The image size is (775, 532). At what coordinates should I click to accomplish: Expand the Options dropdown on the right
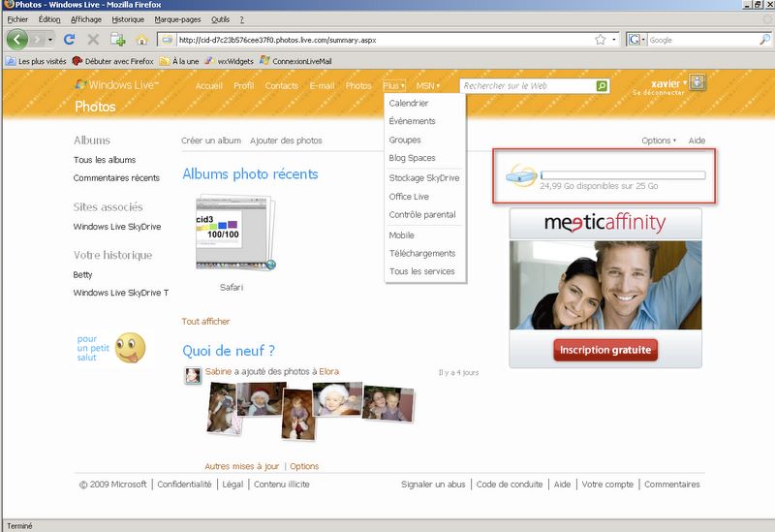pos(659,141)
